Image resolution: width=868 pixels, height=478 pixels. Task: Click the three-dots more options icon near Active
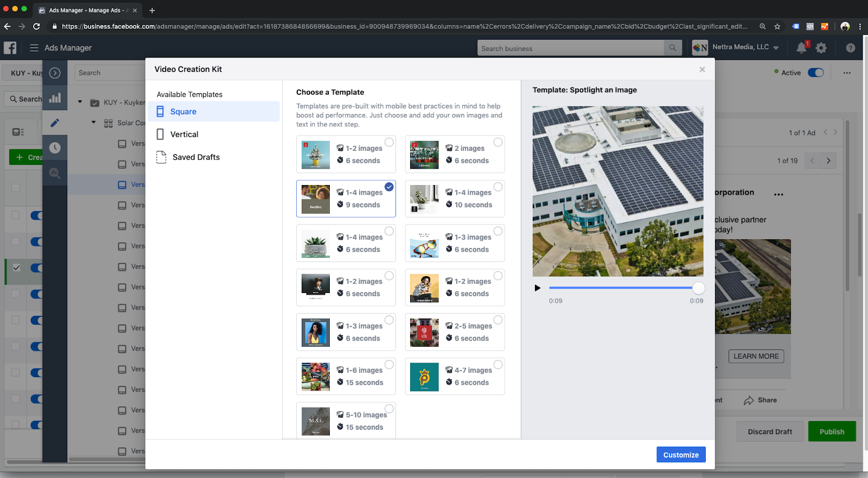click(x=847, y=73)
